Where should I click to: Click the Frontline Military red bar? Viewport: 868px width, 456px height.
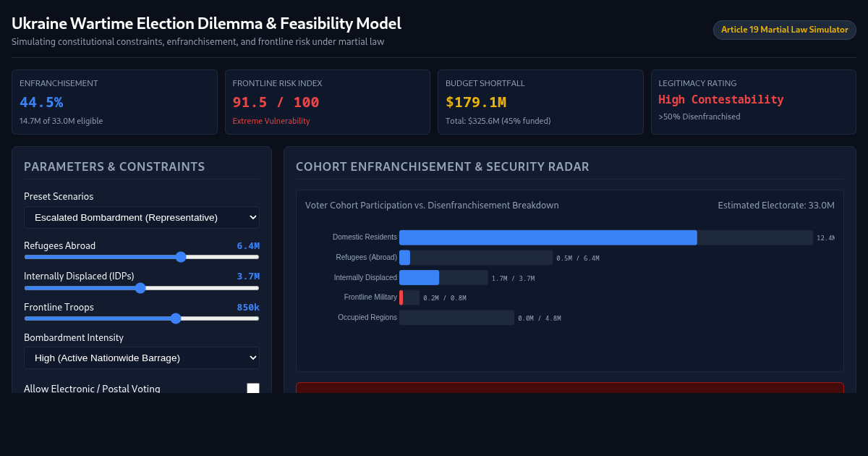401,297
